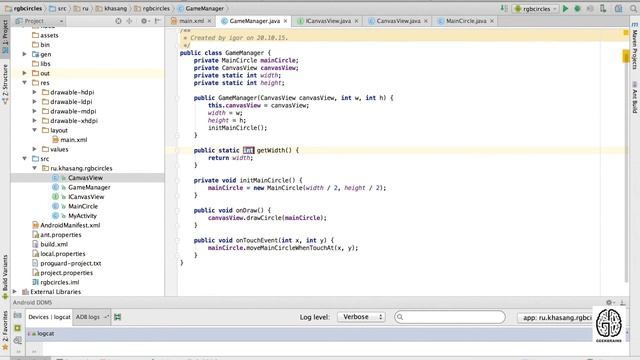Close the ICanvasView.java editor tab

[x=356, y=21]
